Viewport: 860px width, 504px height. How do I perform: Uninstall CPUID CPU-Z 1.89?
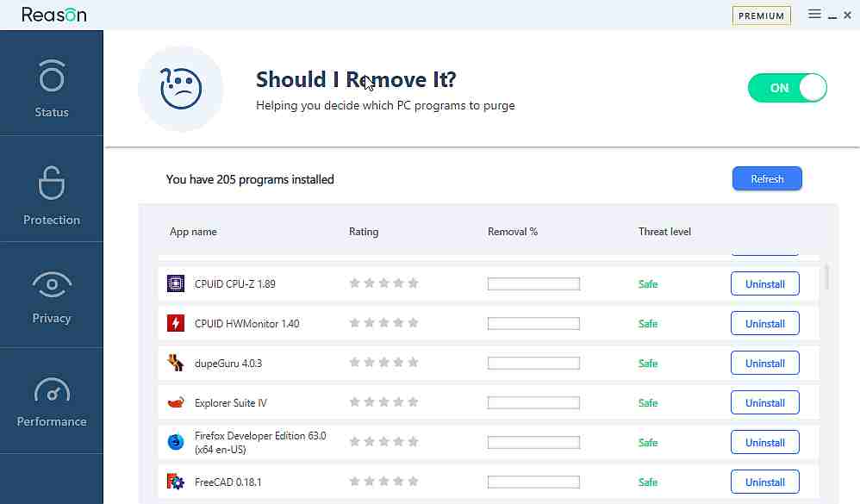tap(765, 283)
